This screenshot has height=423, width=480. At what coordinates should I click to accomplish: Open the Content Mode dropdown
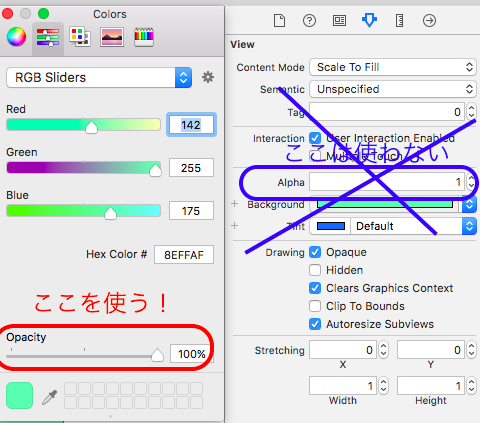pyautogui.click(x=393, y=67)
